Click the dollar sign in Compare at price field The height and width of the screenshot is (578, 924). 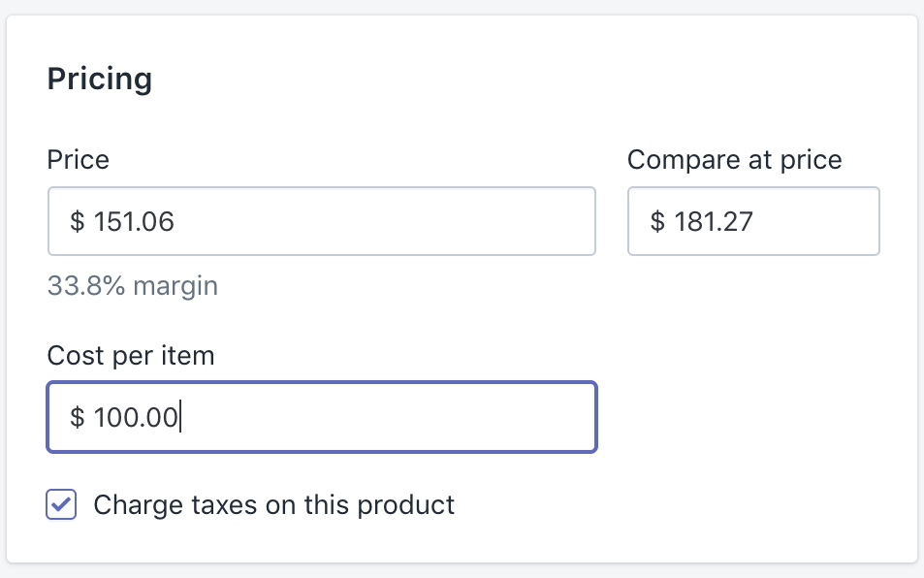click(x=657, y=222)
